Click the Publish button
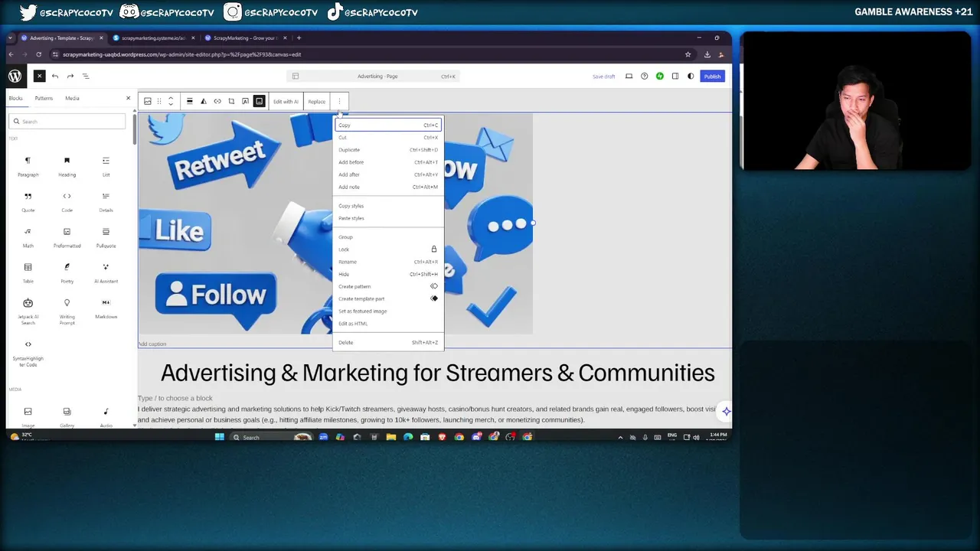This screenshot has height=551, width=980. click(712, 76)
